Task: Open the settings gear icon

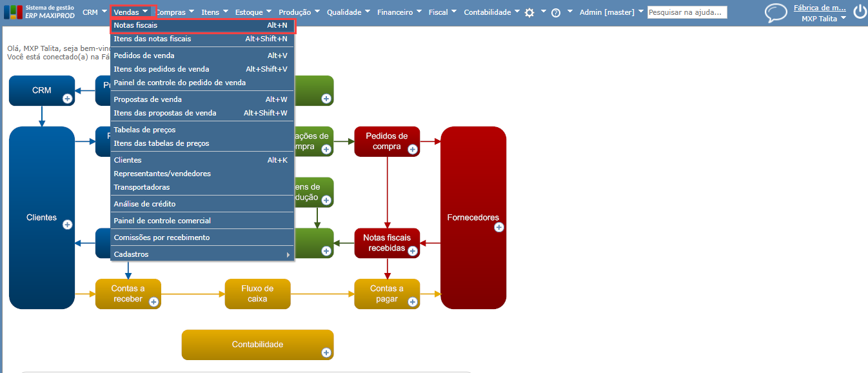Action: point(529,12)
